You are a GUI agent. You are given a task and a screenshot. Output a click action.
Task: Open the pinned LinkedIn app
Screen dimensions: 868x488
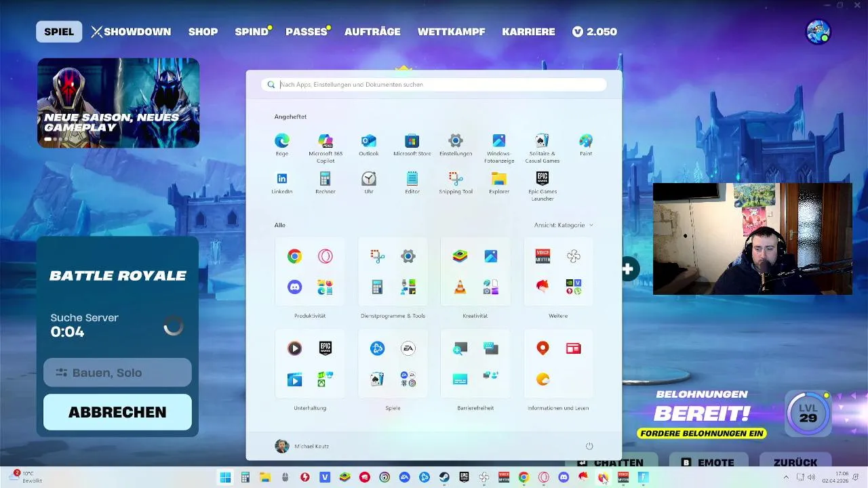click(x=281, y=183)
